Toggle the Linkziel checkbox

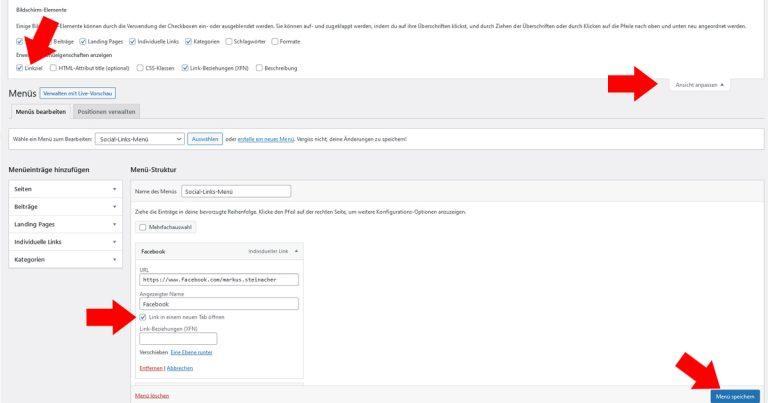point(20,68)
